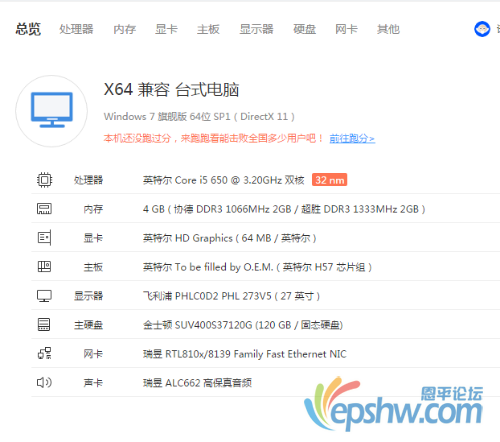Click the hard disk icon

[44, 324]
